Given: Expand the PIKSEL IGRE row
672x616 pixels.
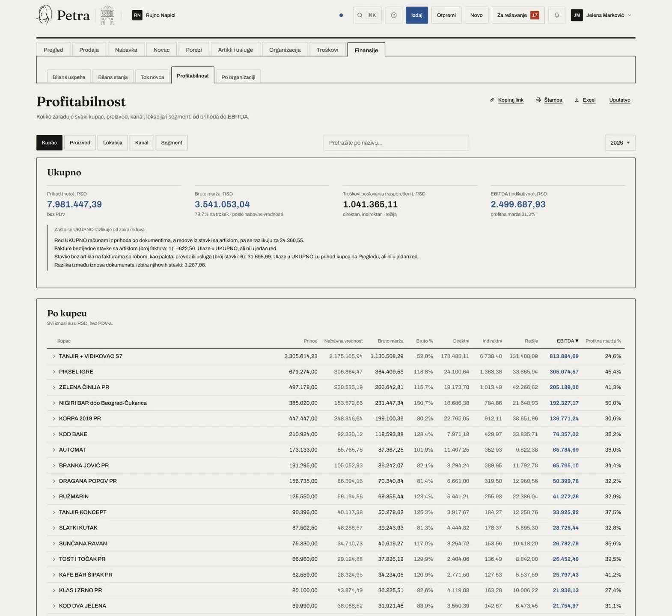Looking at the screenshot, I should [x=54, y=372].
